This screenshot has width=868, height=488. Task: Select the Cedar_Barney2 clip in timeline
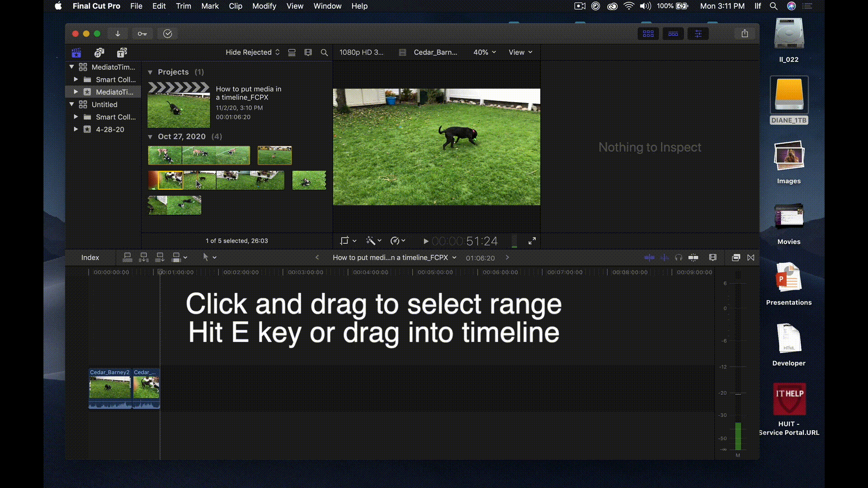click(110, 389)
